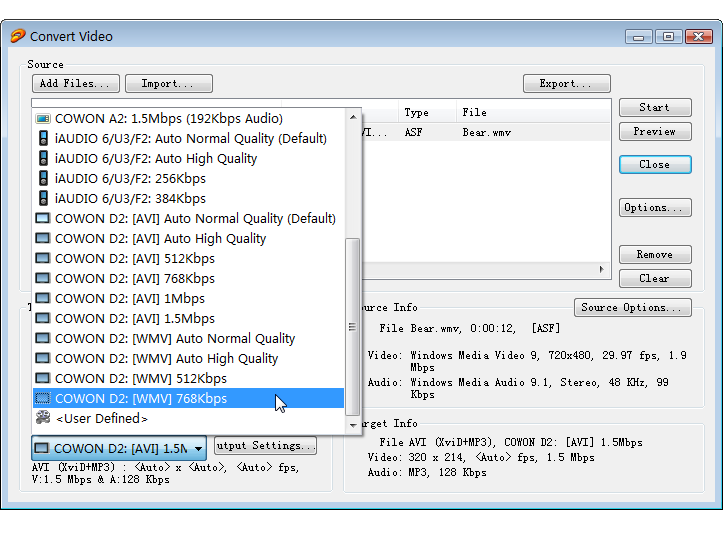
Task: Select Bear.wmv in the file list
Action: point(486,133)
